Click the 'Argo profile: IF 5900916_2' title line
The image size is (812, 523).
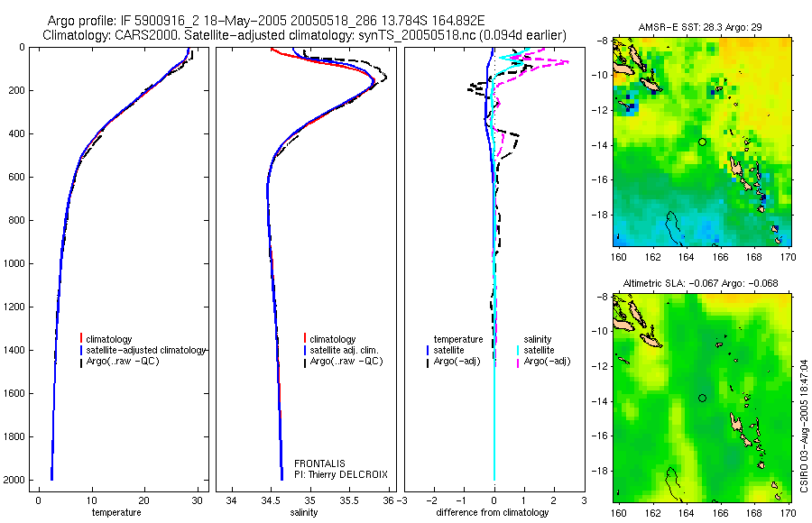[x=265, y=21]
